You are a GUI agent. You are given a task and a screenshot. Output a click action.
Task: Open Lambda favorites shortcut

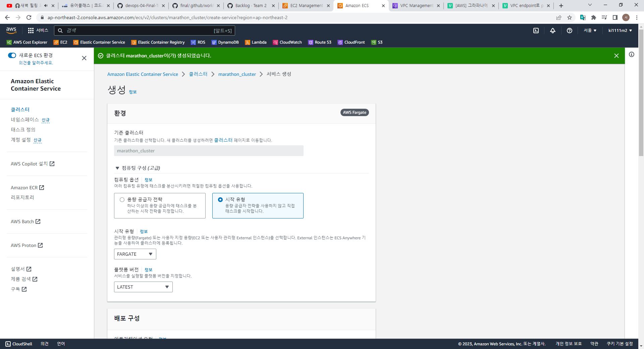point(256,42)
